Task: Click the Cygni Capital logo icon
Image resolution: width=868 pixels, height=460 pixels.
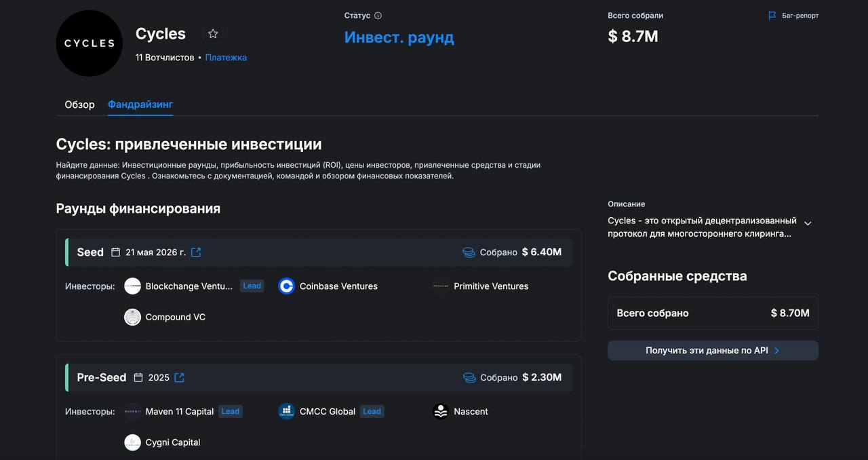Action: coord(132,442)
